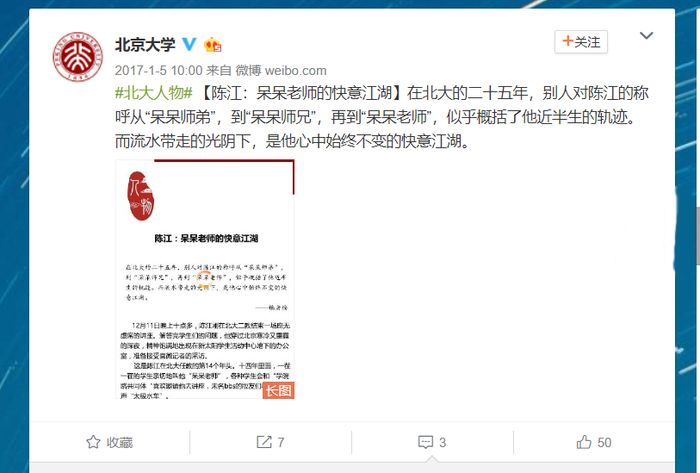The image size is (700, 473).
Task: Click the blue verified V badge
Action: (190, 44)
